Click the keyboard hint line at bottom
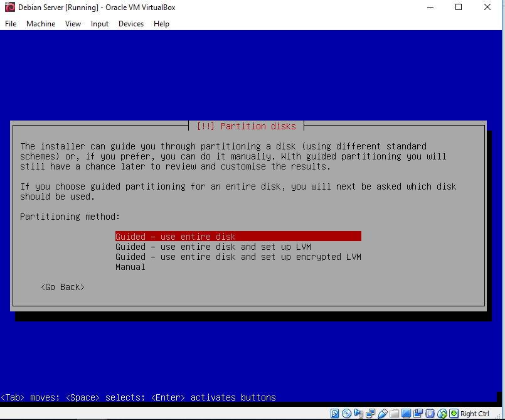This screenshot has width=505, height=420. pyautogui.click(x=139, y=397)
